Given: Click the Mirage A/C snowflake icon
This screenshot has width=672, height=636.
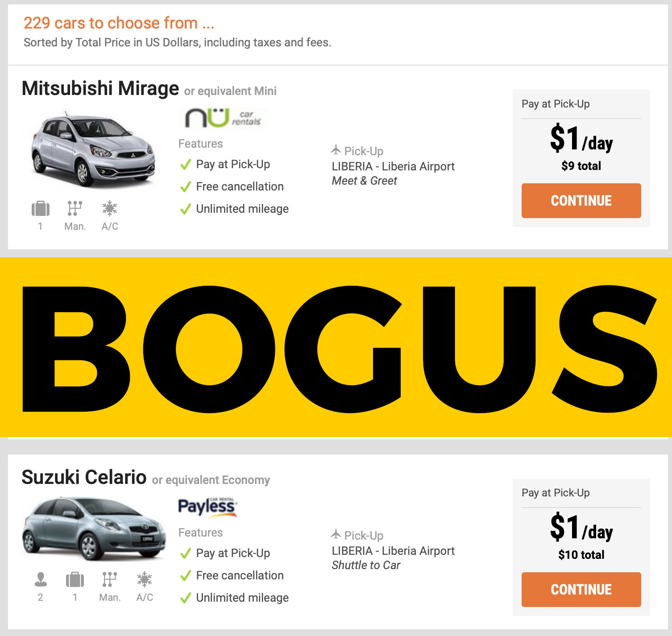Looking at the screenshot, I should [110, 208].
